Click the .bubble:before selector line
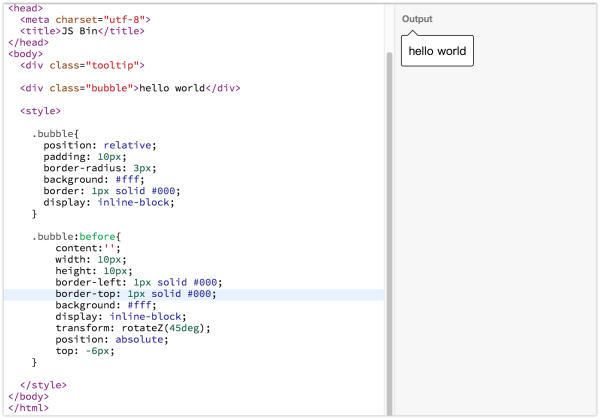Viewport: 600px width, 419px height. tap(76, 236)
